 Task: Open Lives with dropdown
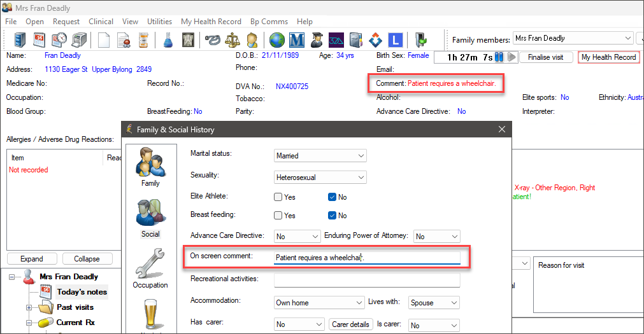click(434, 303)
